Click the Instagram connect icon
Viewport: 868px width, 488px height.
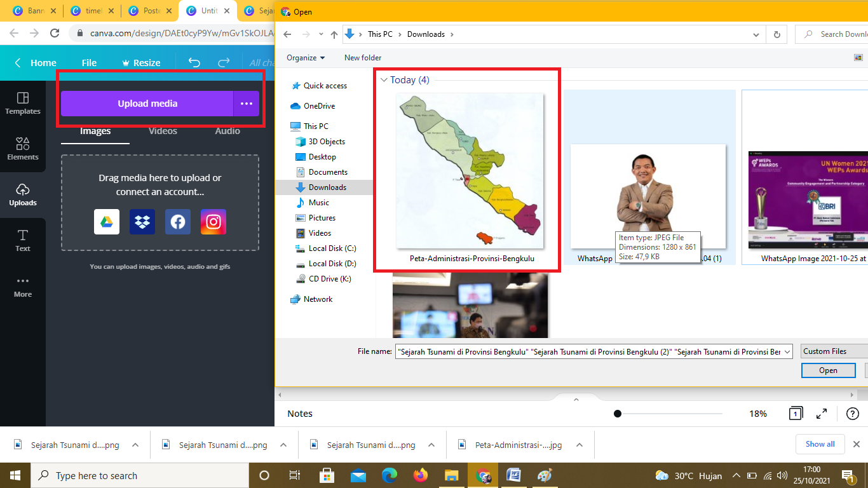point(214,222)
